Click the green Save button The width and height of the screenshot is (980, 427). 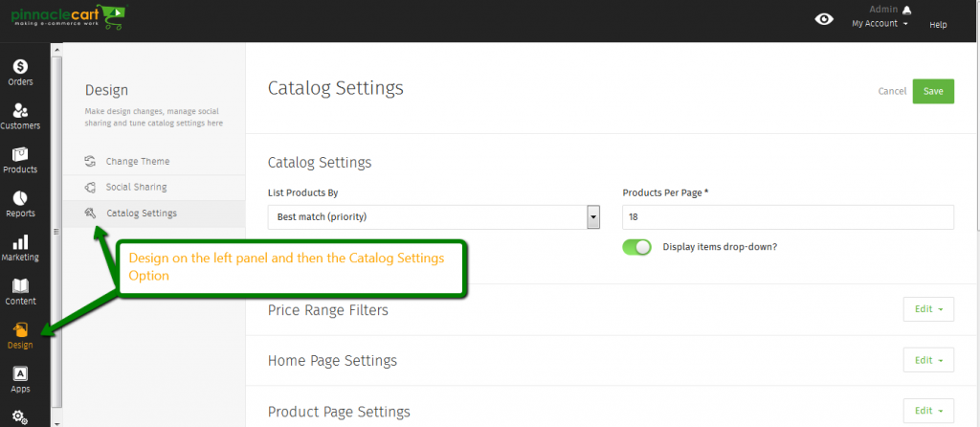tap(933, 91)
